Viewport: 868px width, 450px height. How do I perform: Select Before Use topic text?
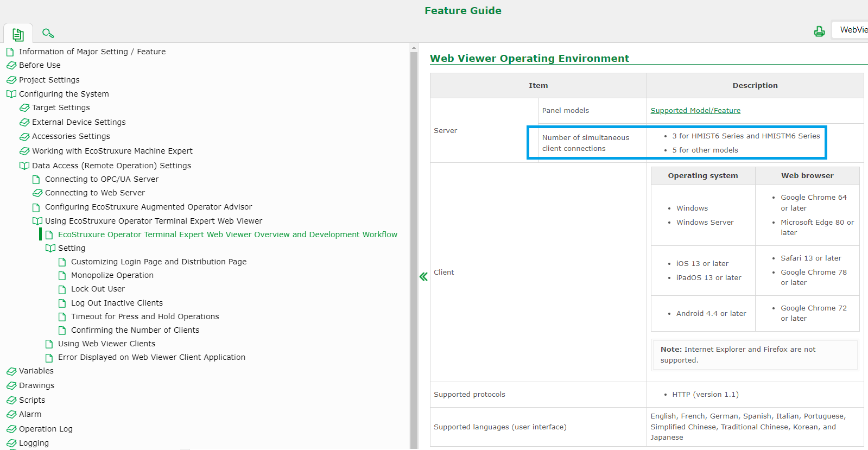tap(40, 65)
